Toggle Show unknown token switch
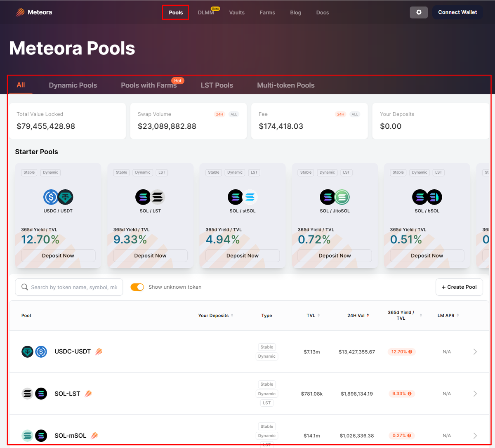 tap(137, 287)
